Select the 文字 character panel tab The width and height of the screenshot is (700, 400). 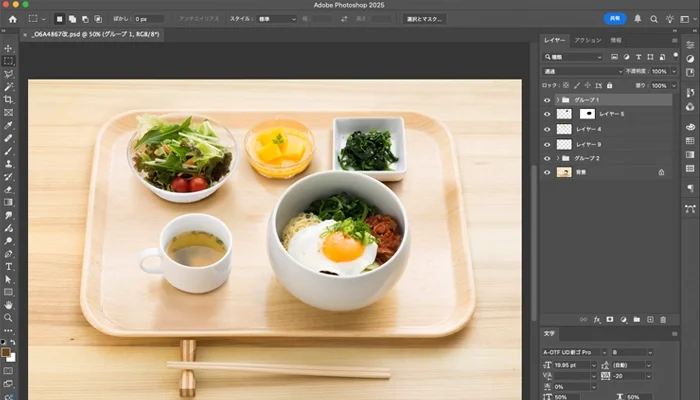click(549, 333)
